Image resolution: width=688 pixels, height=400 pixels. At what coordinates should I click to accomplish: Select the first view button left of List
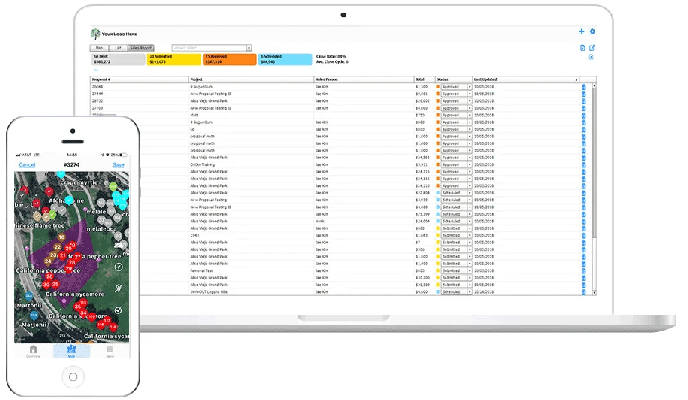click(x=99, y=48)
